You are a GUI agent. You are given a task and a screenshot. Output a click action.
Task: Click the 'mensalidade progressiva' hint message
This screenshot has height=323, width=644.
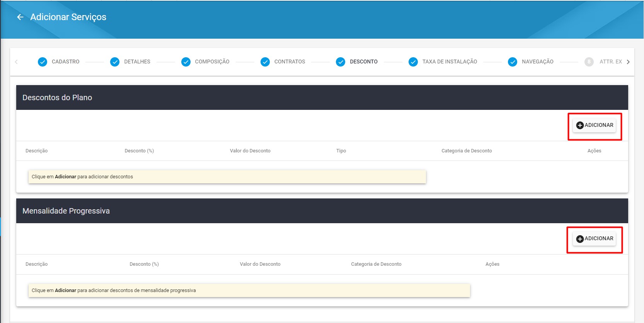click(249, 291)
